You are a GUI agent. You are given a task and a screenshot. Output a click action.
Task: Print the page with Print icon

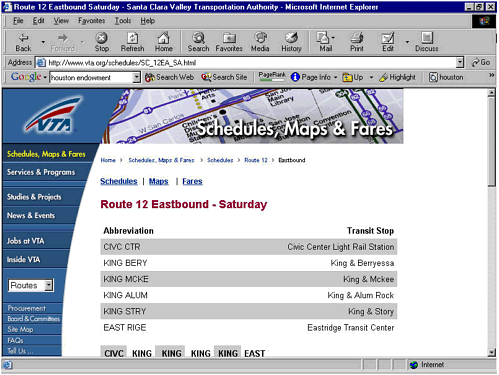coord(357,42)
